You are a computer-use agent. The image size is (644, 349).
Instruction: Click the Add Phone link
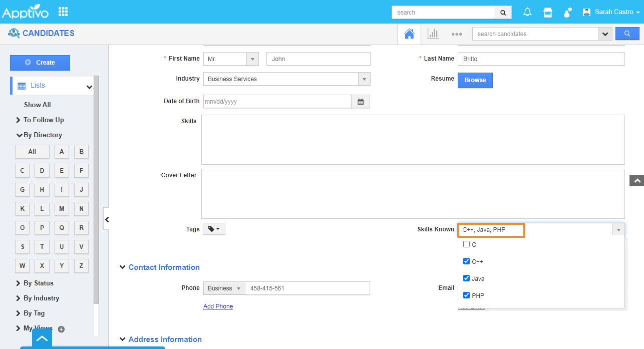(x=218, y=306)
